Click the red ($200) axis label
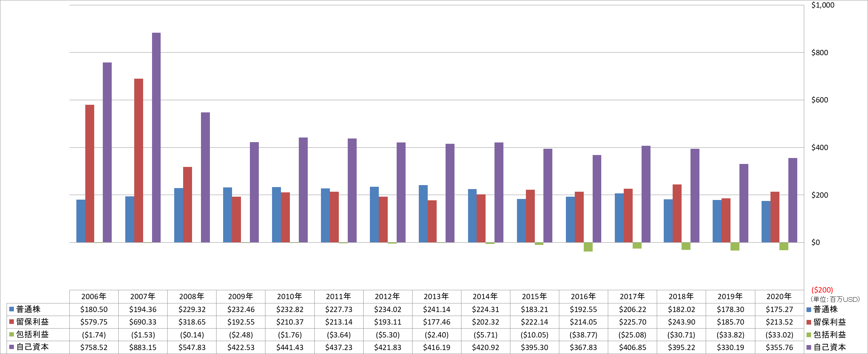This screenshot has width=868, height=354. point(822,290)
